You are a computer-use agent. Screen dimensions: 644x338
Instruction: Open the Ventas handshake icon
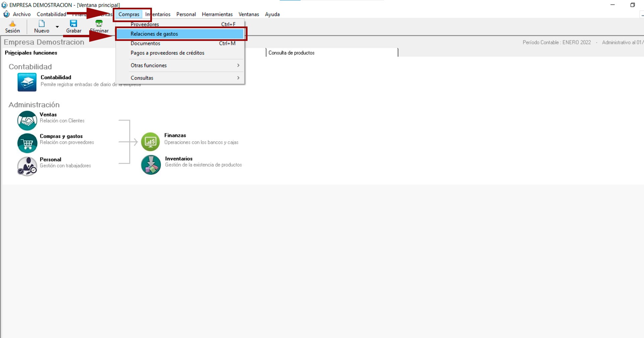27,121
